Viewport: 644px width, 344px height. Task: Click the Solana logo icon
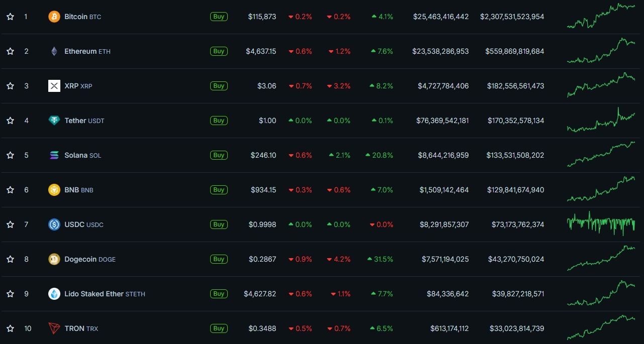pyautogui.click(x=54, y=155)
